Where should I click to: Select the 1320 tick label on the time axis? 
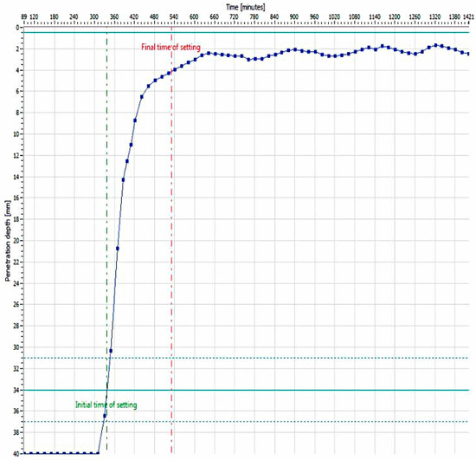pyautogui.click(x=434, y=17)
